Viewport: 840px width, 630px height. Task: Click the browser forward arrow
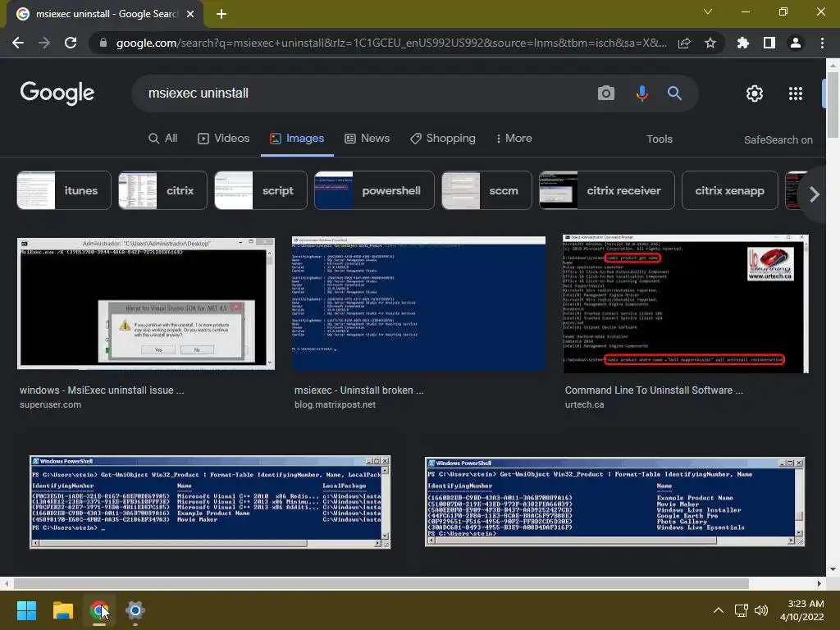(44, 43)
